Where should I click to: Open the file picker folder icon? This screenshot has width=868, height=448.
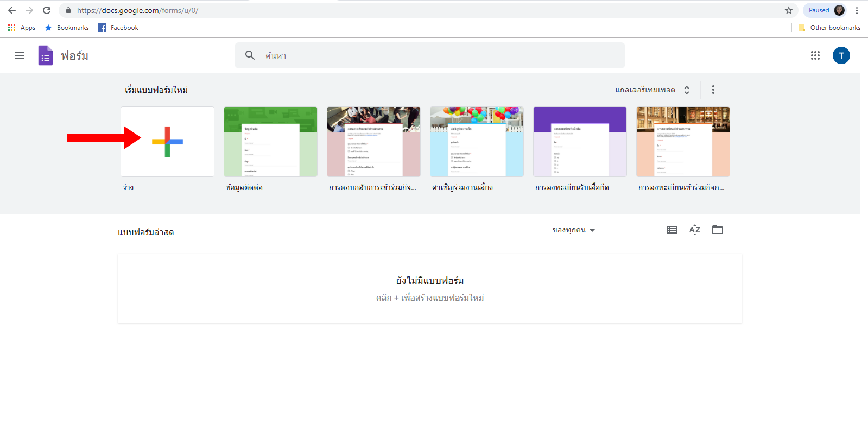718,230
